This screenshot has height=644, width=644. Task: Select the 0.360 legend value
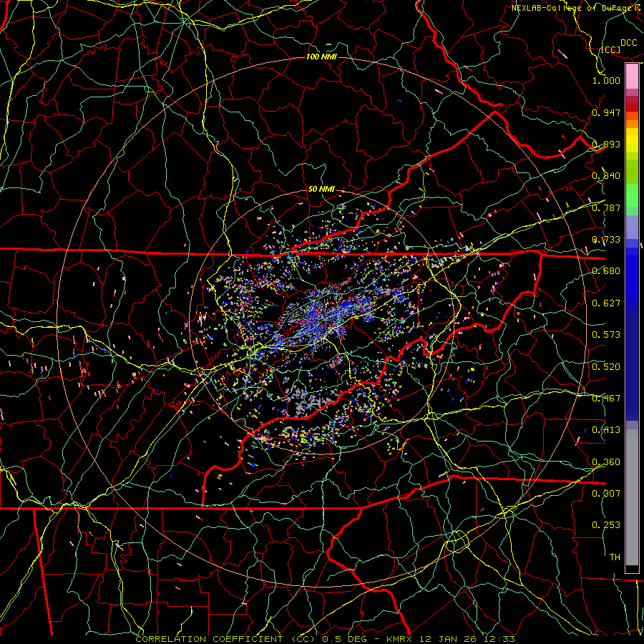click(x=606, y=462)
